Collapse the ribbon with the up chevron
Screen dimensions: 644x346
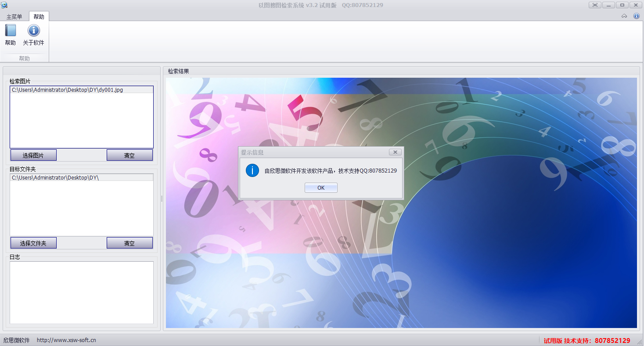[624, 16]
